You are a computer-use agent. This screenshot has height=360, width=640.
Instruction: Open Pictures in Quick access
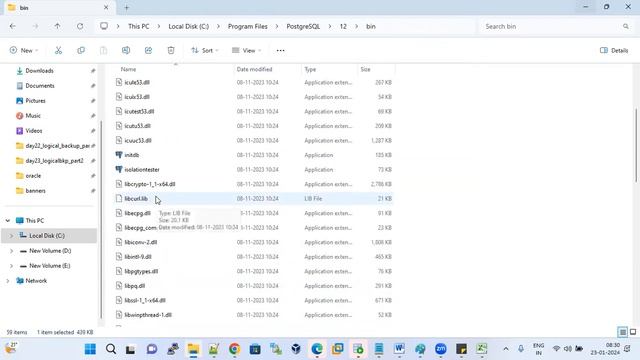[x=36, y=101]
